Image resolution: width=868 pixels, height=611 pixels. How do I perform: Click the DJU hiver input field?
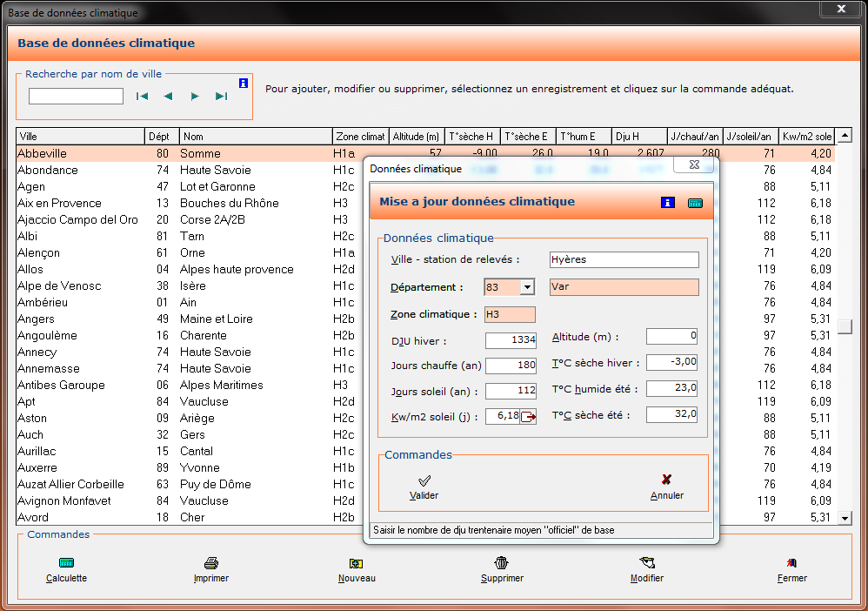(511, 339)
